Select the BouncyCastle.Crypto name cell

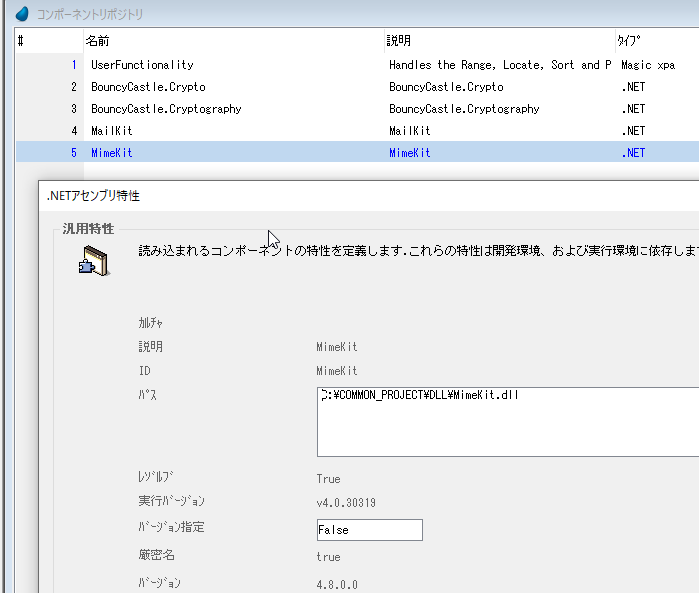(148, 87)
